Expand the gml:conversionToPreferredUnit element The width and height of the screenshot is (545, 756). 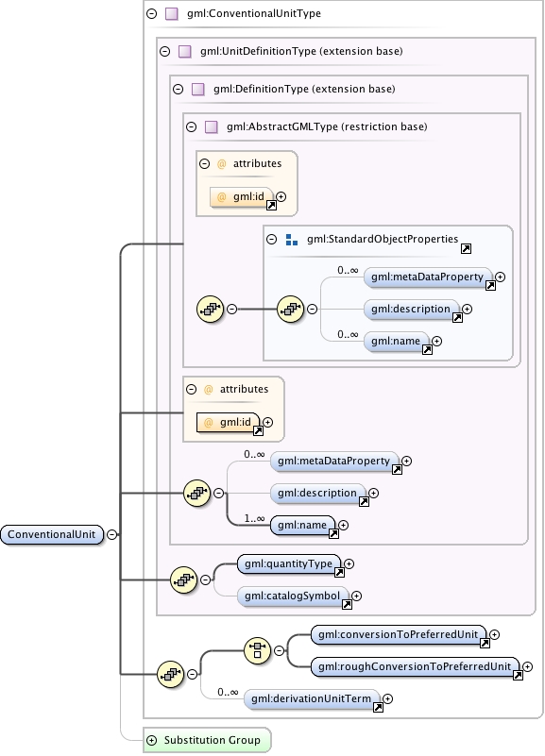494,634
